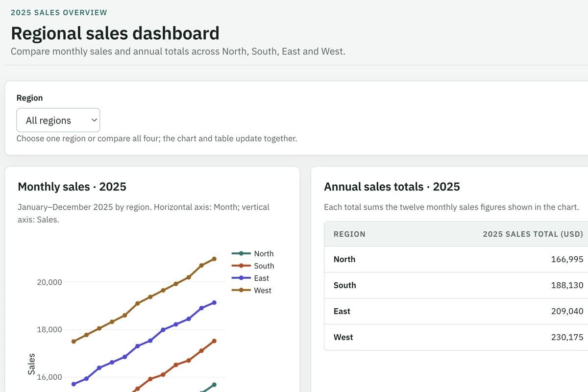Click the 209,040 total value
588x392 pixels.
click(x=567, y=311)
